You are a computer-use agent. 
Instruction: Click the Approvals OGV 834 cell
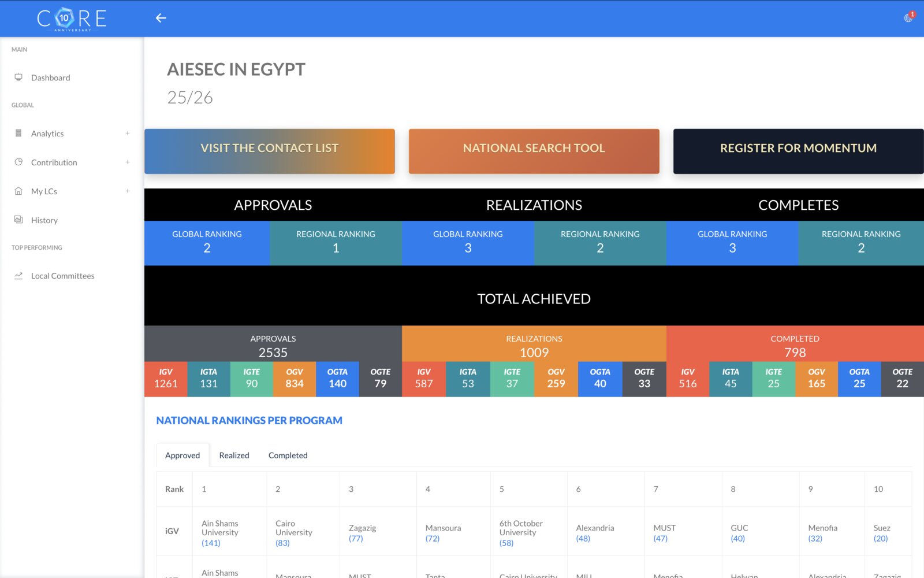point(295,379)
